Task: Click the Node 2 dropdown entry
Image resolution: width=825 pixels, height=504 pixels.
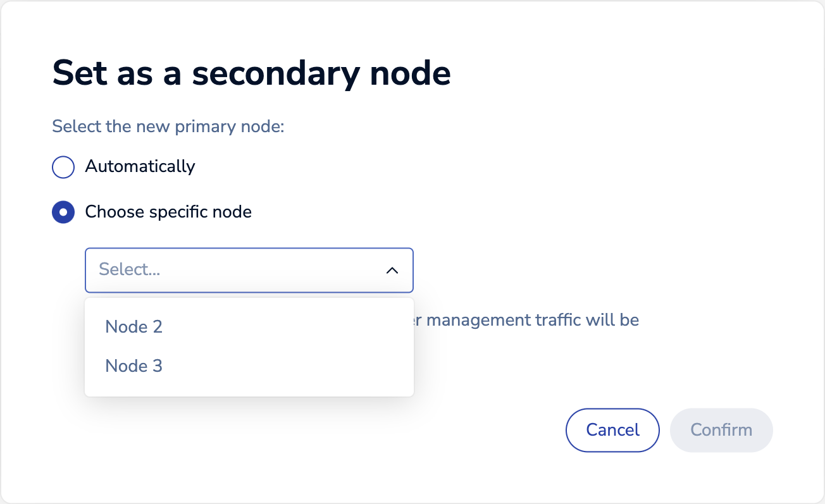Action: point(133,327)
